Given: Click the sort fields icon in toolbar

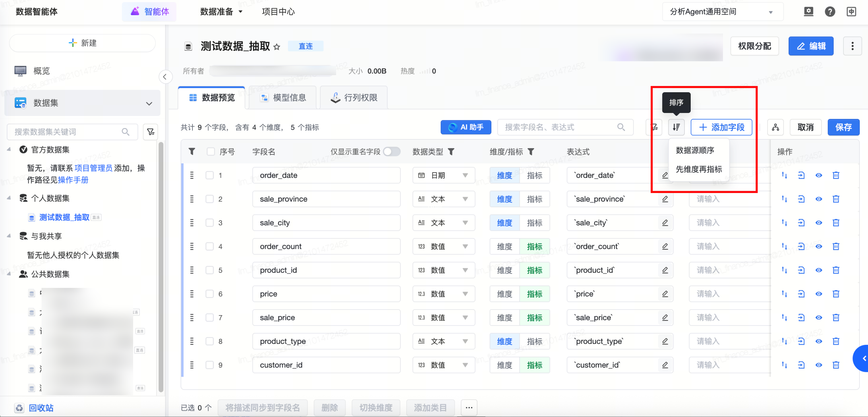Looking at the screenshot, I should 676,127.
